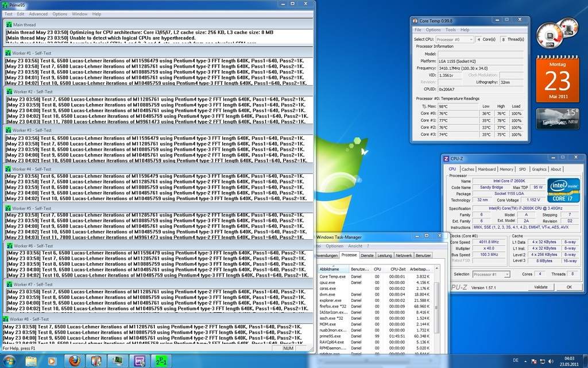Open the Test menu in Prime95
This screenshot has width=588, height=368.
(x=8, y=14)
